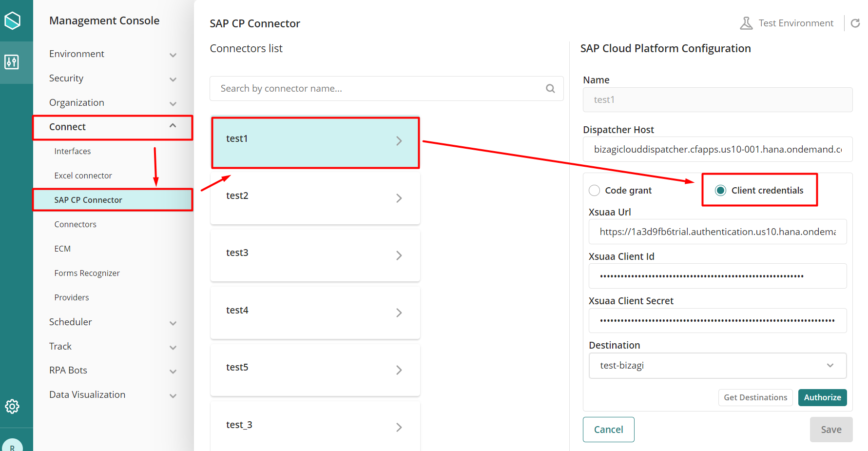Select the test5 connector name text

coord(237,367)
